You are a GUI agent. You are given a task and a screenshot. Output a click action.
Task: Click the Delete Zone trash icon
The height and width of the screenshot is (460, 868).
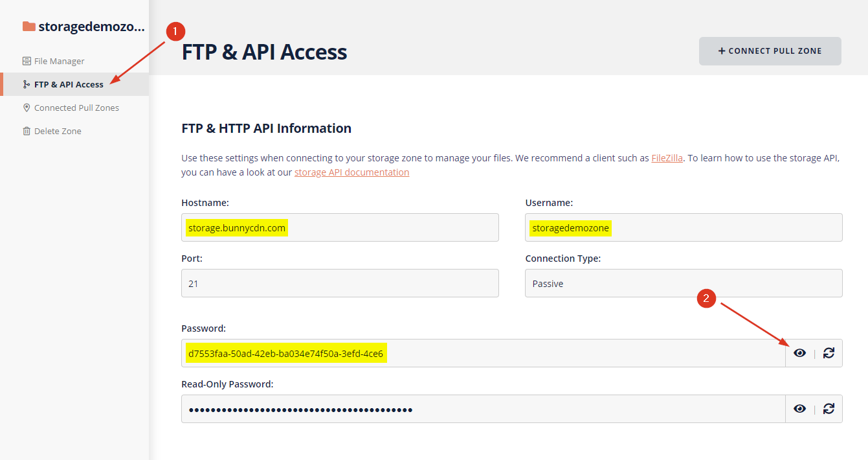[27, 131]
